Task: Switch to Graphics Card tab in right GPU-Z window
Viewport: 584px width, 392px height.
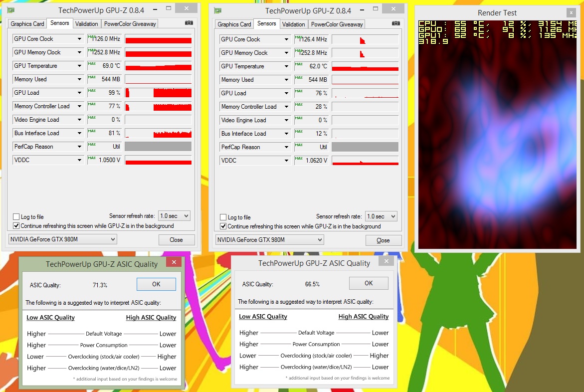Action: (234, 24)
